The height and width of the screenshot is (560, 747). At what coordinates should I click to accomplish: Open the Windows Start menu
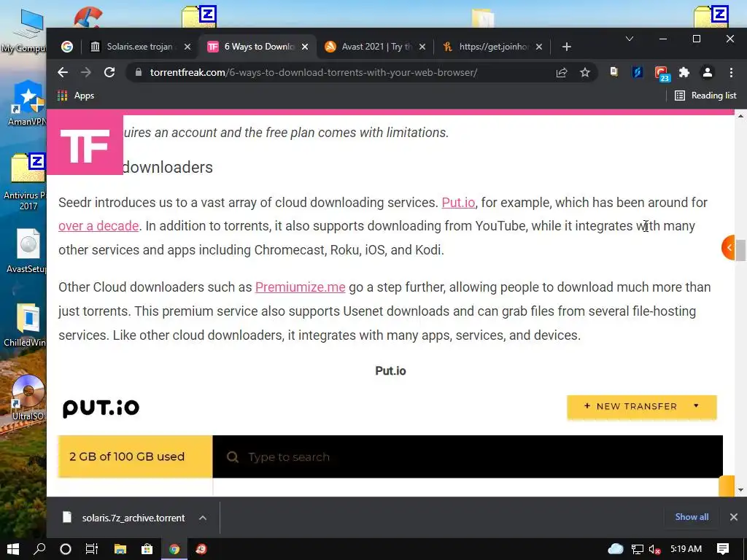click(x=13, y=549)
